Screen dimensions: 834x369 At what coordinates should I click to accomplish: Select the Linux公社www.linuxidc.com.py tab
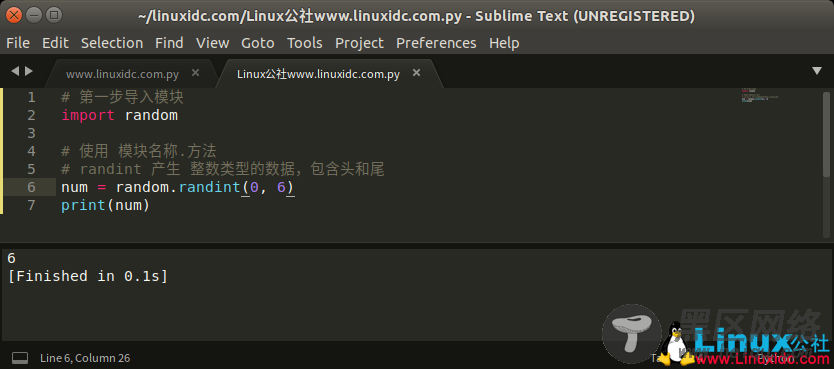pos(318,74)
